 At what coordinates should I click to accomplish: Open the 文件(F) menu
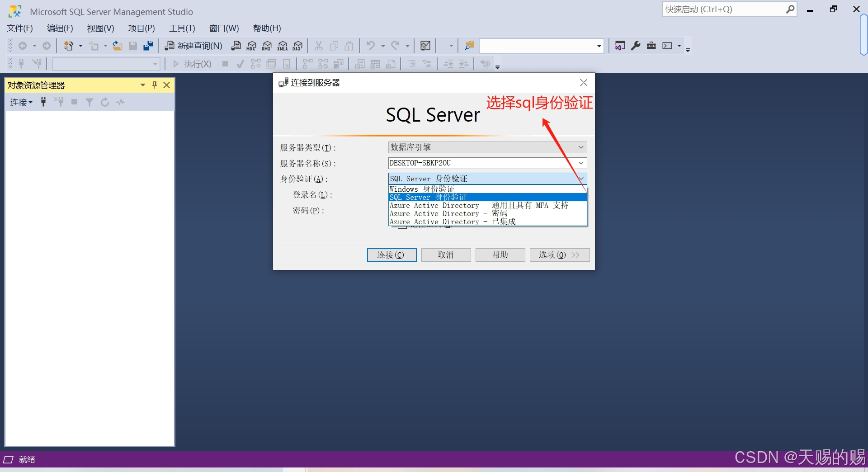(x=20, y=28)
